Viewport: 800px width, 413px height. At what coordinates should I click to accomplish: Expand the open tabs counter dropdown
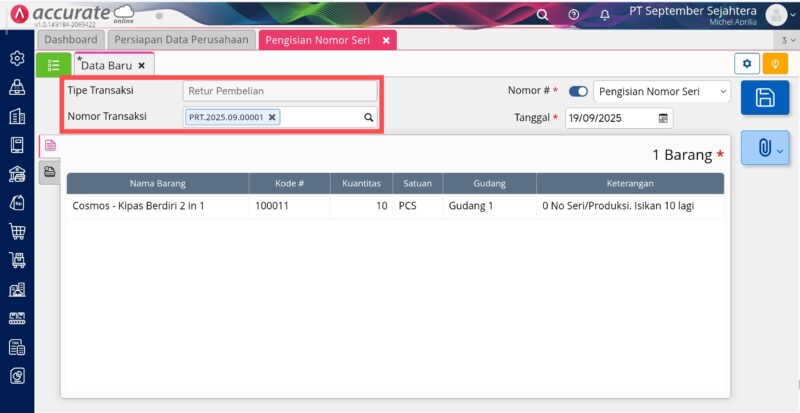click(786, 40)
